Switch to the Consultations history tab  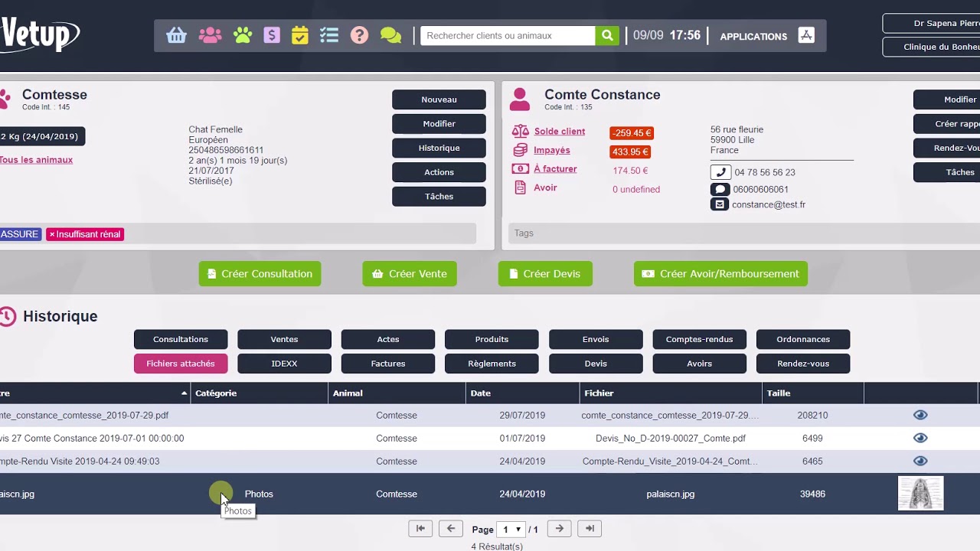pos(181,339)
